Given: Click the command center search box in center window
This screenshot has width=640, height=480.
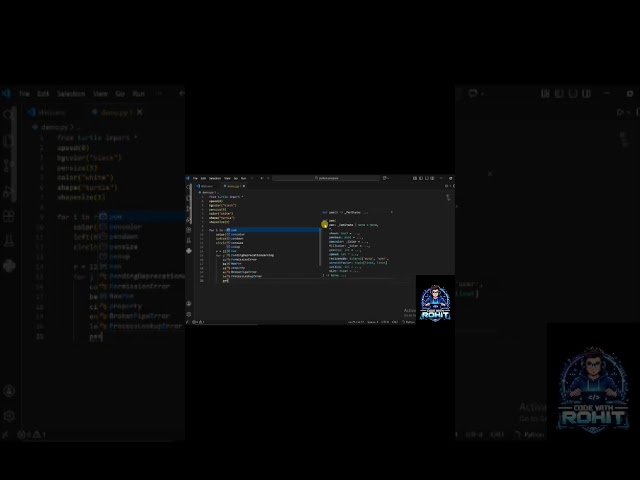Looking at the screenshot, I should coord(326,178).
